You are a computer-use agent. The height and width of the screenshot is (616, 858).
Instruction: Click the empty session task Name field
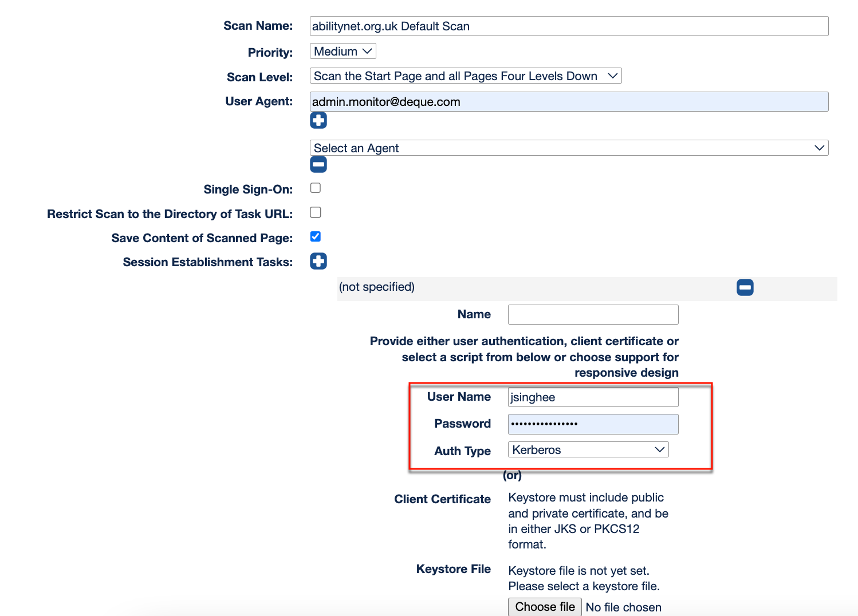593,314
